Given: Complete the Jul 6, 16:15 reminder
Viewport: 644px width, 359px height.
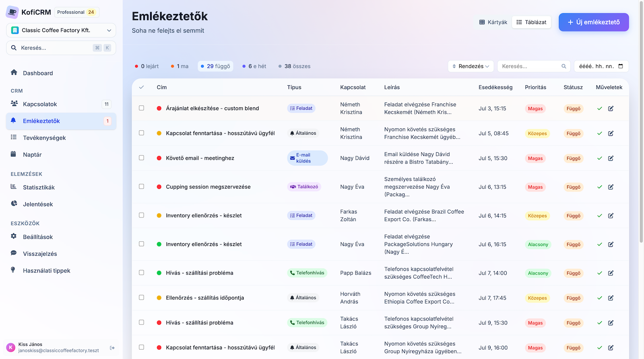Looking at the screenshot, I should point(600,244).
